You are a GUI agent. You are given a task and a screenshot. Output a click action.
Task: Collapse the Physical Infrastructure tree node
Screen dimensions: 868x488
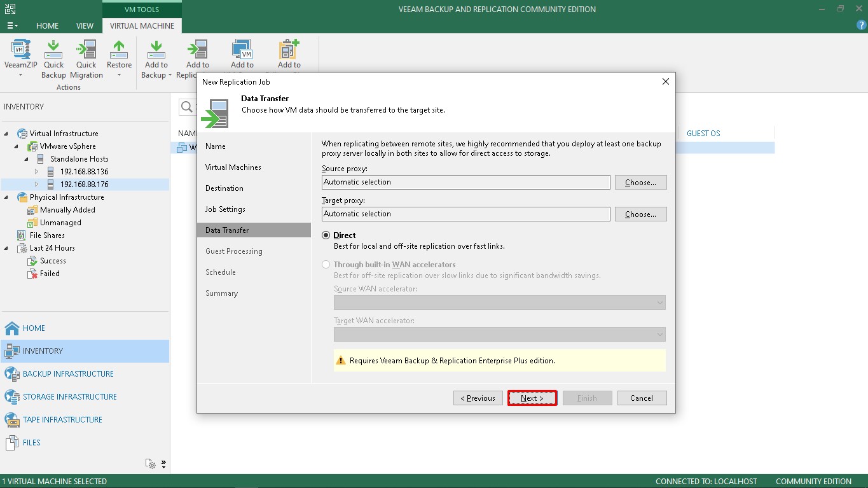coord(7,197)
